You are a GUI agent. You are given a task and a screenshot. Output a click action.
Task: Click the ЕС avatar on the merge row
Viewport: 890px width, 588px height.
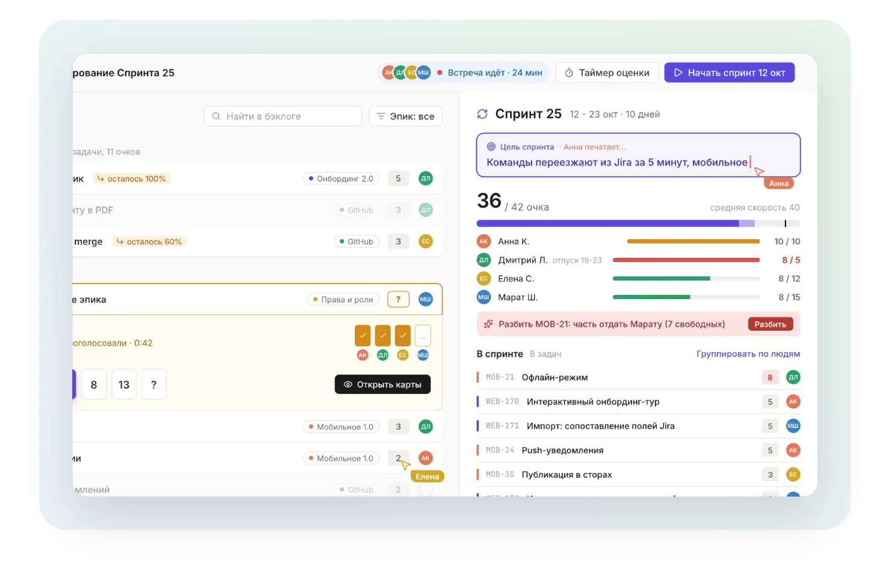click(x=425, y=242)
